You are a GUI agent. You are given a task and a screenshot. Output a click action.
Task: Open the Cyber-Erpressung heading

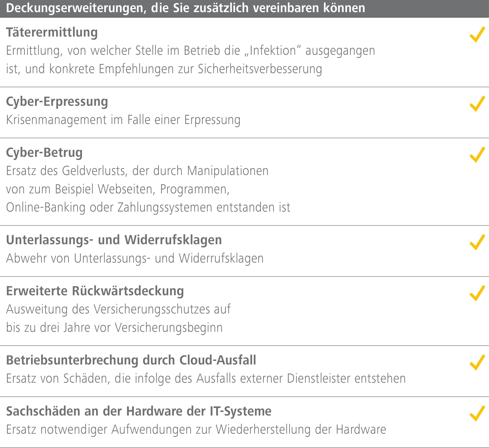click(57, 102)
